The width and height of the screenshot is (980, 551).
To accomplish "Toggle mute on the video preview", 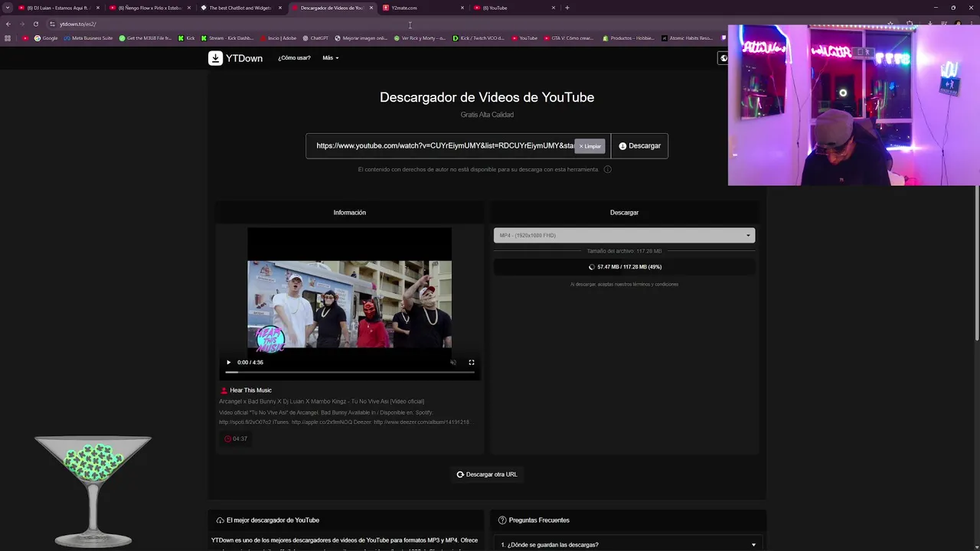I will [x=453, y=362].
